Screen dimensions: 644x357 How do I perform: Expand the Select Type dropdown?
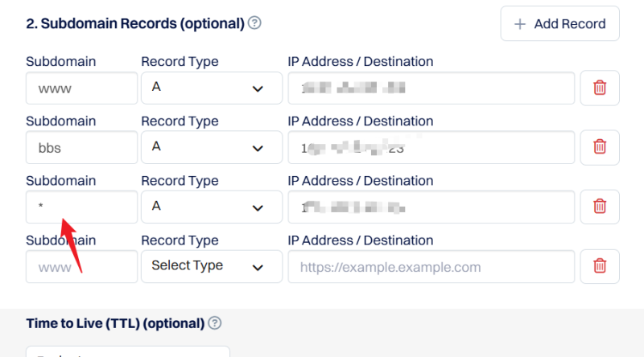212,266
